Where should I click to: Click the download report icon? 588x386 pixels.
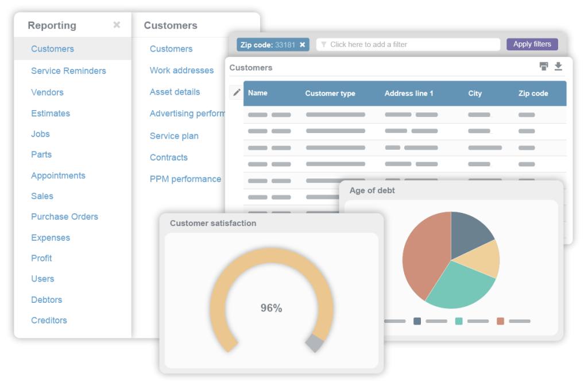coord(558,67)
